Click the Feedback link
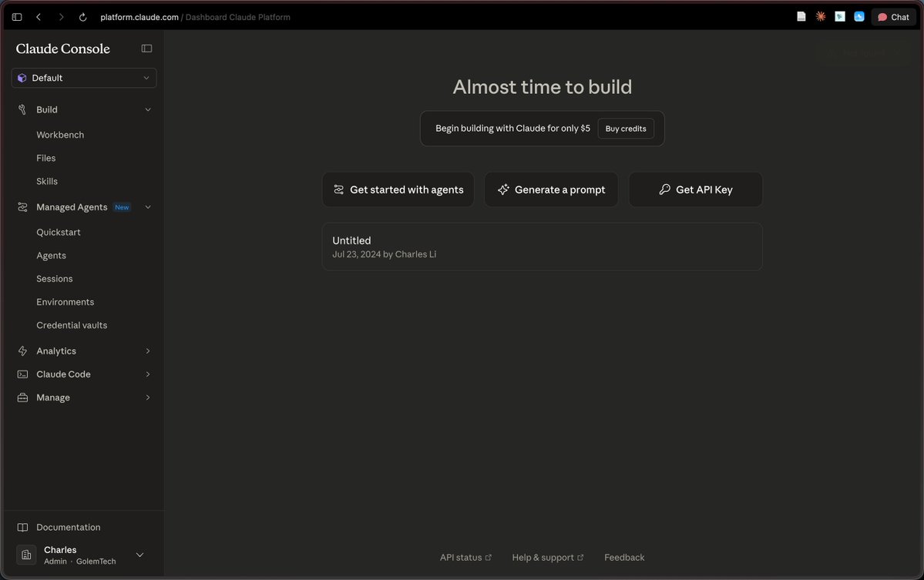Screen dimensions: 924x580 click(x=624, y=557)
